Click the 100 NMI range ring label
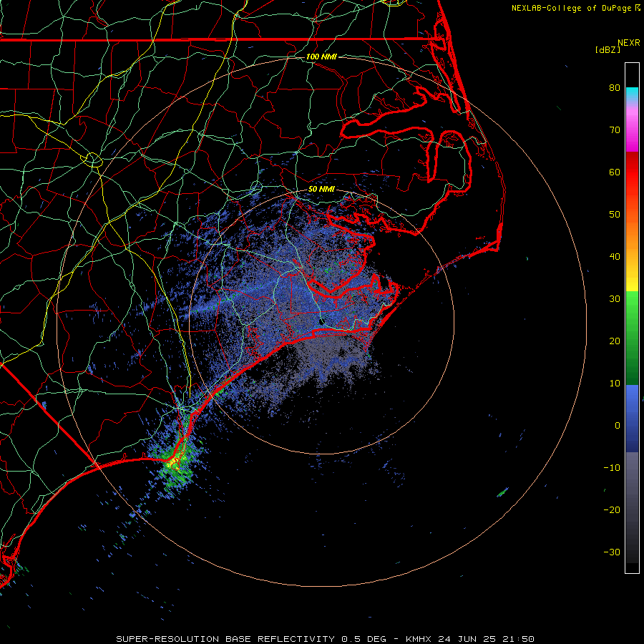 click(321, 57)
